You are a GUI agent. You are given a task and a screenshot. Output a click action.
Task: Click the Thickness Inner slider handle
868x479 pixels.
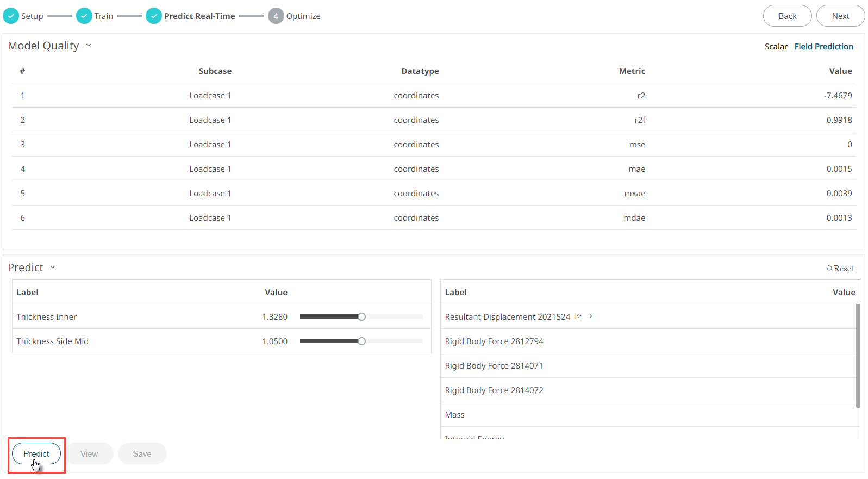[361, 317]
